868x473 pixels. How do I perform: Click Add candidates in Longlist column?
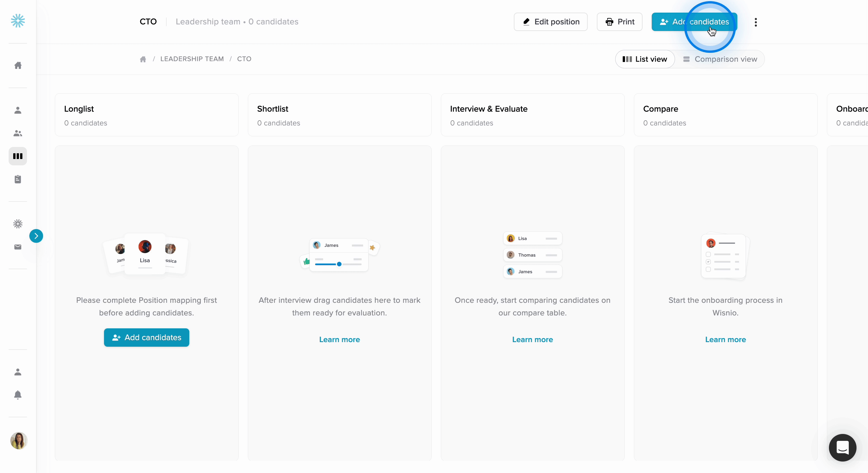coord(147,337)
